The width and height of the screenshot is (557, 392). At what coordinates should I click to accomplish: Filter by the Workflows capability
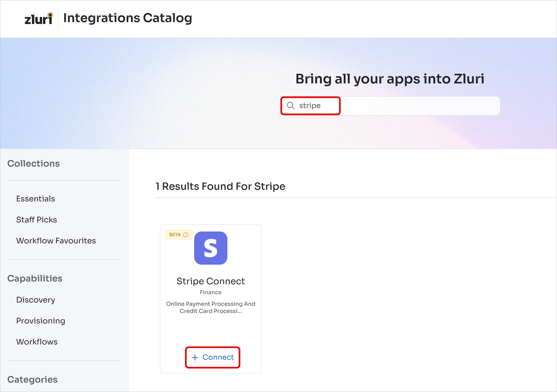pos(37,342)
